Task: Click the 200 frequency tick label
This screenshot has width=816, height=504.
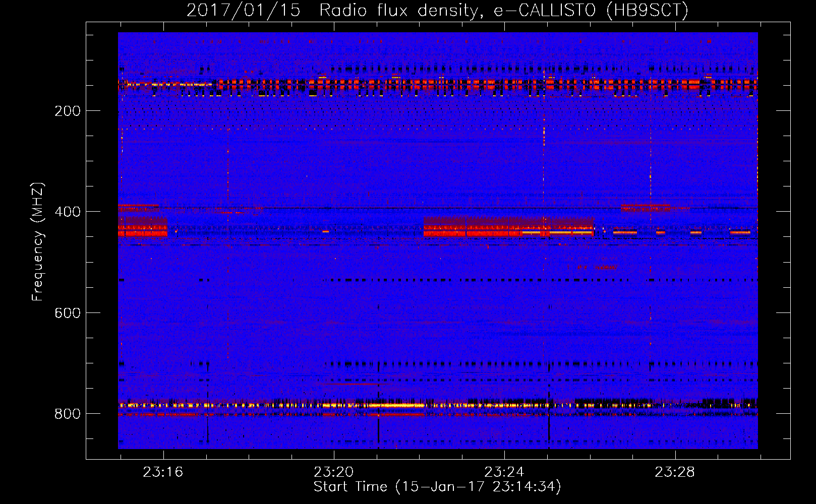Action: [x=68, y=111]
